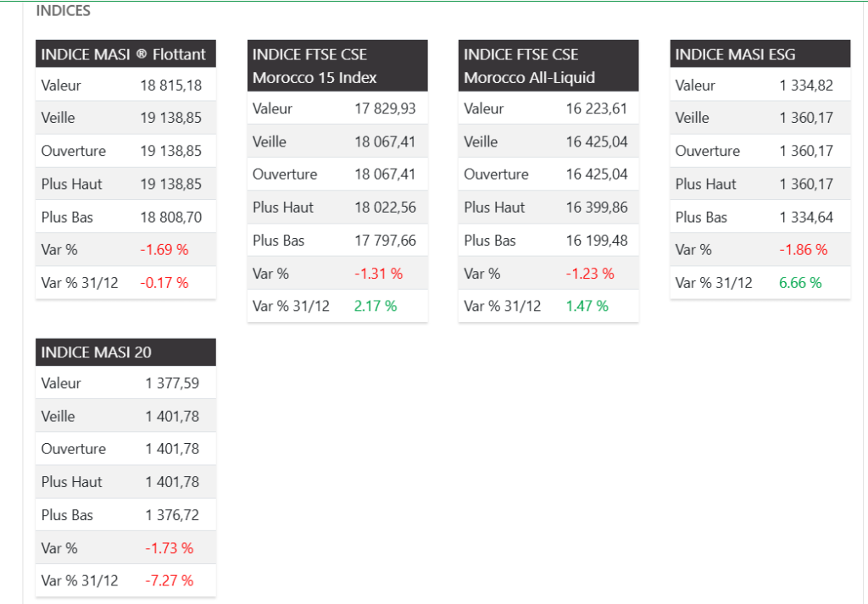Click the INDICE MASI ESG table header
Image resolution: width=868 pixels, height=604 pixels.
click(759, 55)
